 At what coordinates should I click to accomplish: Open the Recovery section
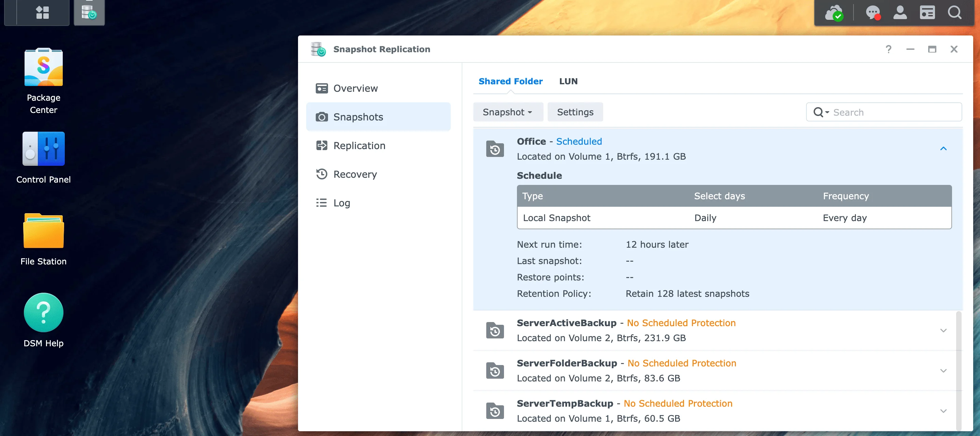(355, 174)
